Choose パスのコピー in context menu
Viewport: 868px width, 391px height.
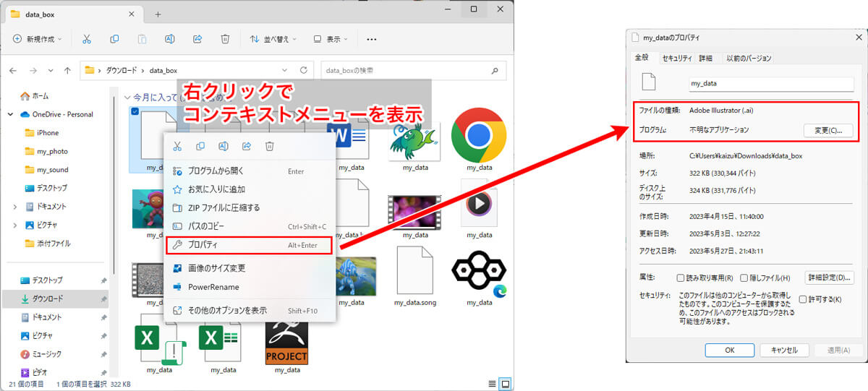251,226
